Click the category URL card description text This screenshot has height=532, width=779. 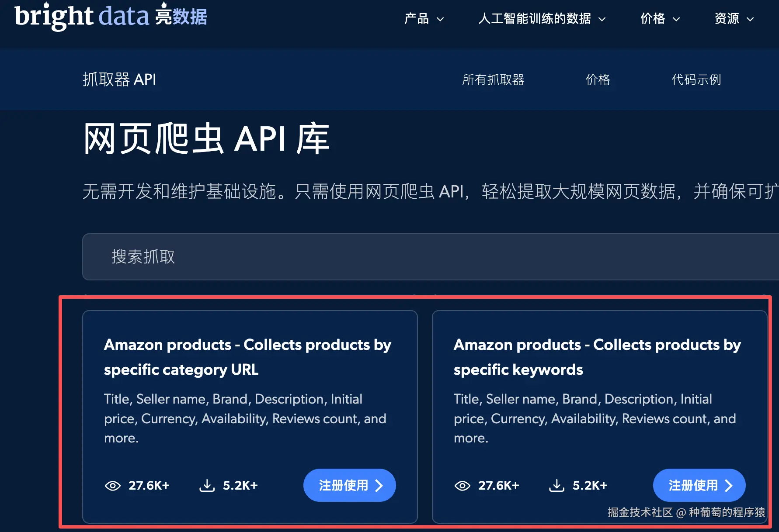coord(245,418)
